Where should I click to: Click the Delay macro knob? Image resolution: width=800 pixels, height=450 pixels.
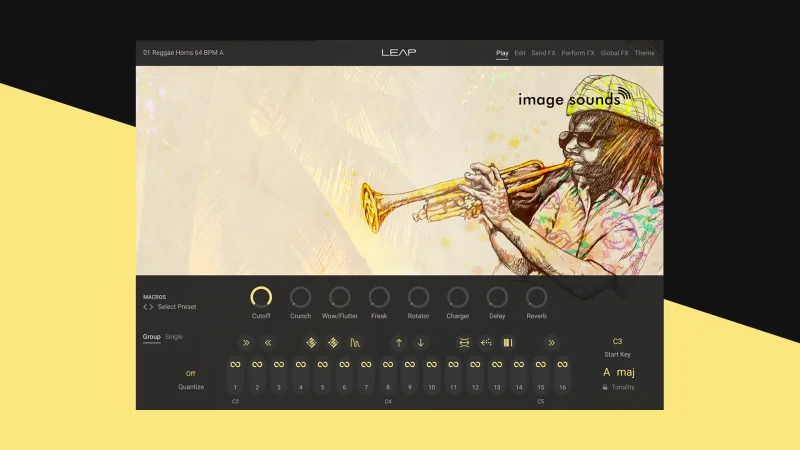(497, 297)
